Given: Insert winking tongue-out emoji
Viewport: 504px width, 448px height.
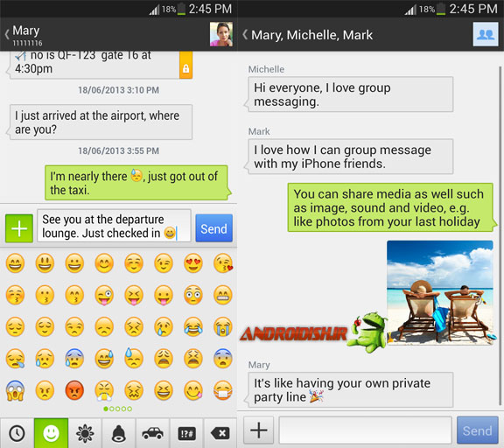Looking at the screenshot, I should [104, 295].
